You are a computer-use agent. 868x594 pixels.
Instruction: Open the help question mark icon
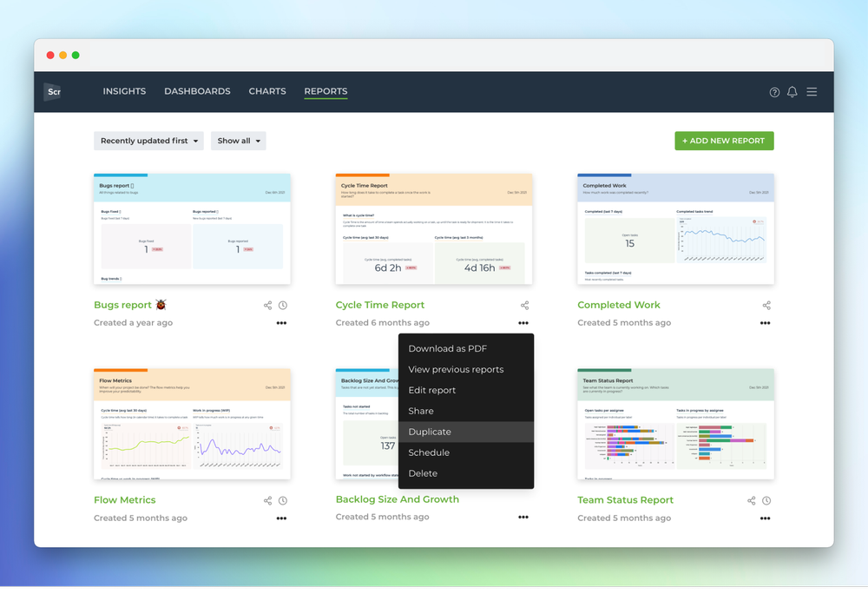(x=774, y=92)
